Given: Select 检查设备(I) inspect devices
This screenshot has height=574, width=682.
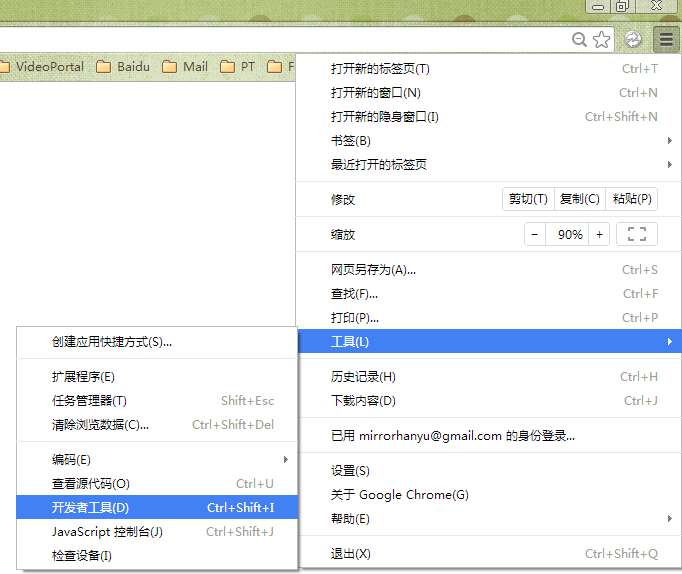Looking at the screenshot, I should pos(157,555).
